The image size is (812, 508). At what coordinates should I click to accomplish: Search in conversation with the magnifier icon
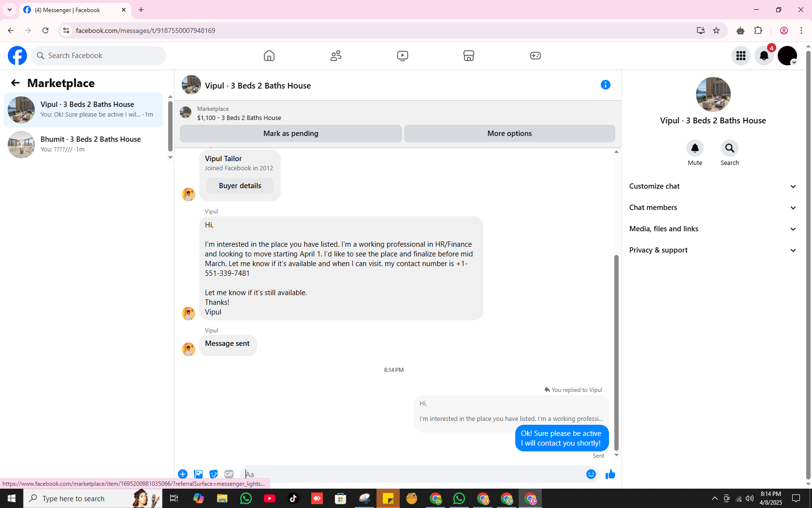pyautogui.click(x=730, y=148)
